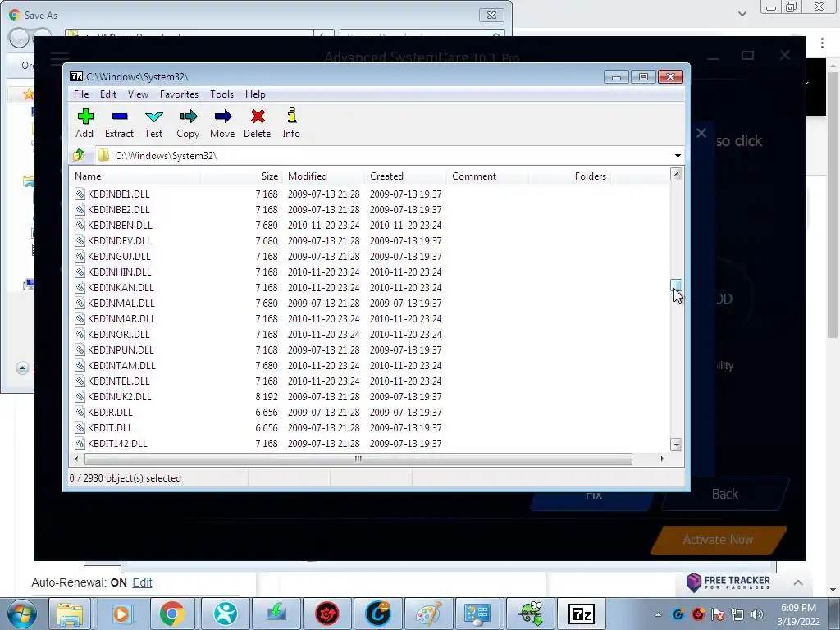This screenshot has width=840, height=630.
Task: Click Activate Now in Advanced SystemCare window
Action: tap(718, 540)
